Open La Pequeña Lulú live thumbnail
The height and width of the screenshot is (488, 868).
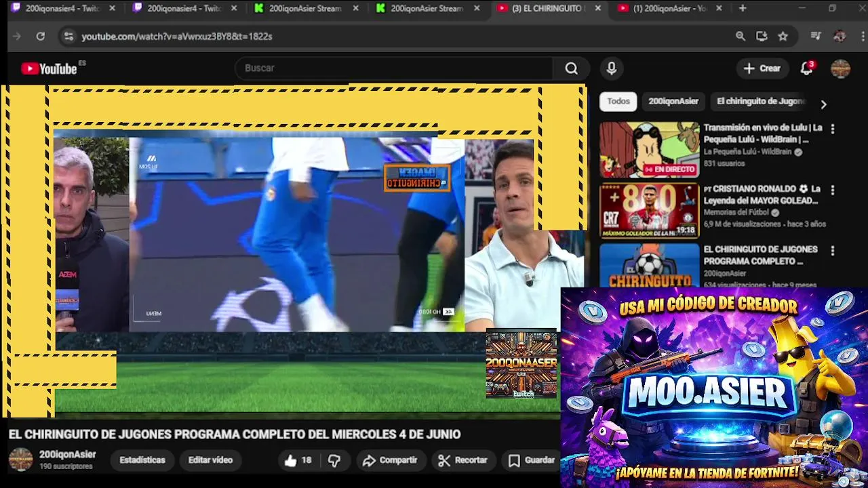click(649, 150)
